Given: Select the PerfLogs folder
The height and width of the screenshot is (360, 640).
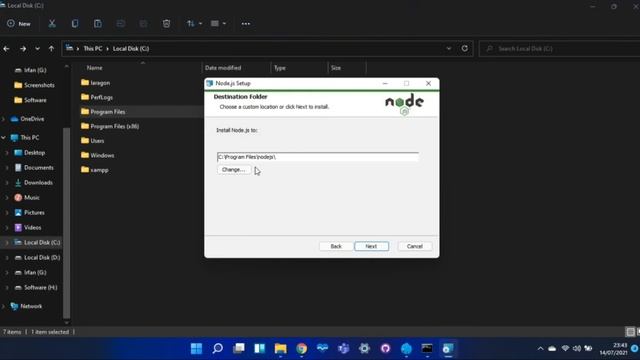Looking at the screenshot, I should pyautogui.click(x=97, y=97).
